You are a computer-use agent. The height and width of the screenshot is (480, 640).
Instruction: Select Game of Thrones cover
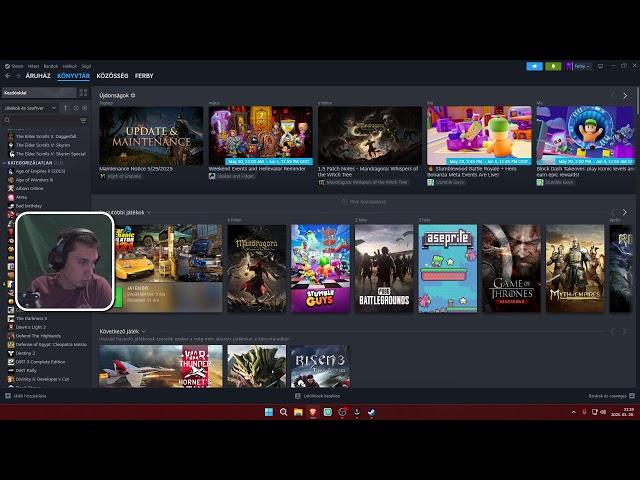(x=511, y=269)
